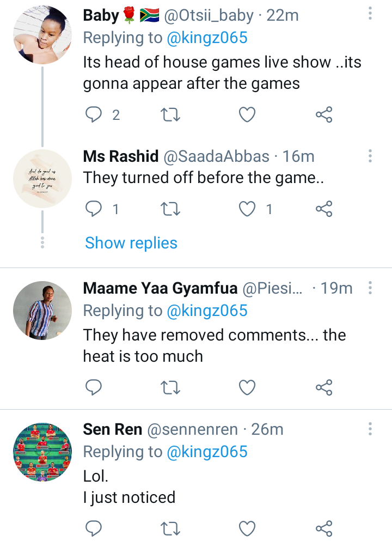Reply to Maame Yaa Gyamfua's tweet

click(x=95, y=387)
